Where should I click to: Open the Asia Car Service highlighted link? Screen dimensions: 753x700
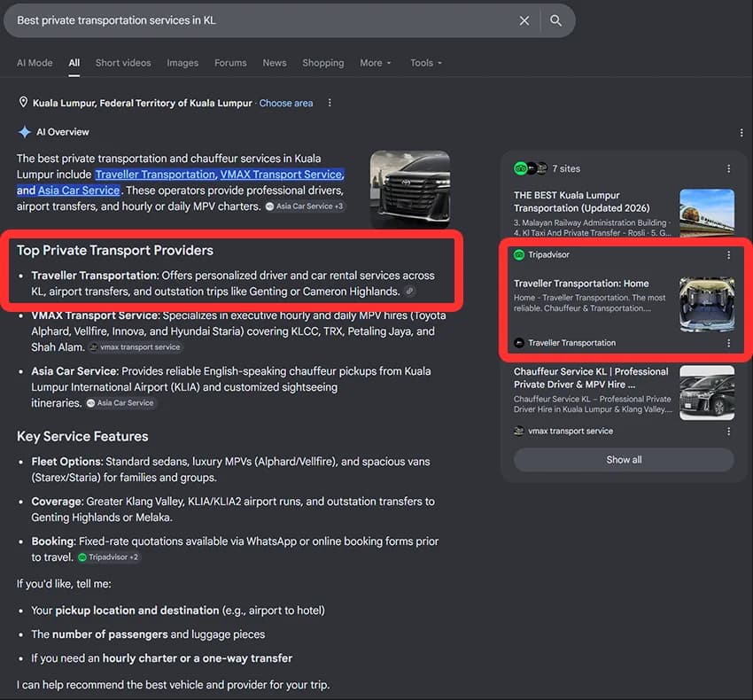click(x=79, y=191)
